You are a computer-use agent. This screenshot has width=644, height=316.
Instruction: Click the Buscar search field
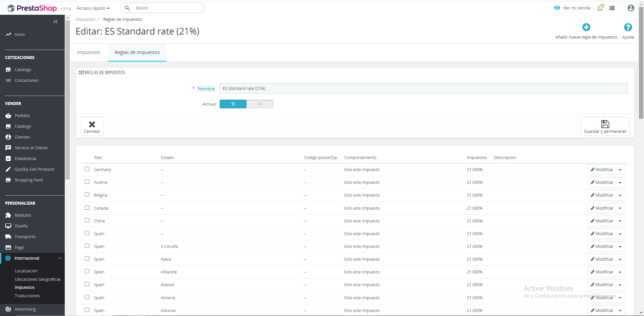[162, 8]
